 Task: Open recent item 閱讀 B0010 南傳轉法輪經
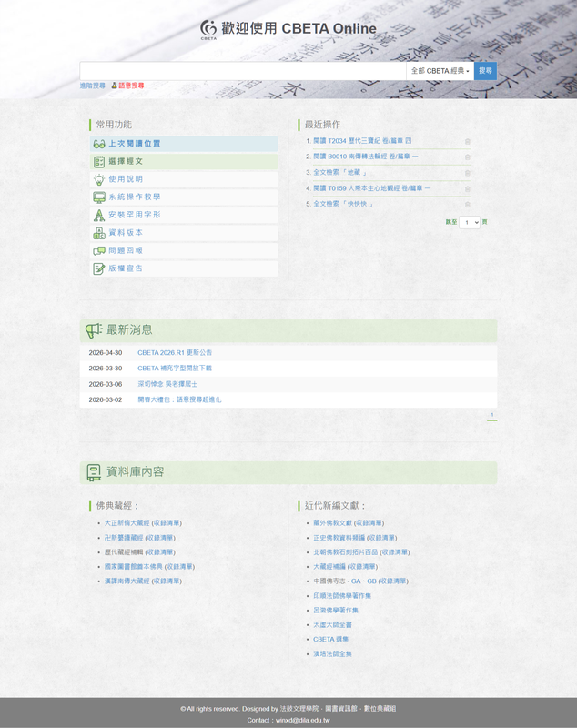tap(365, 157)
